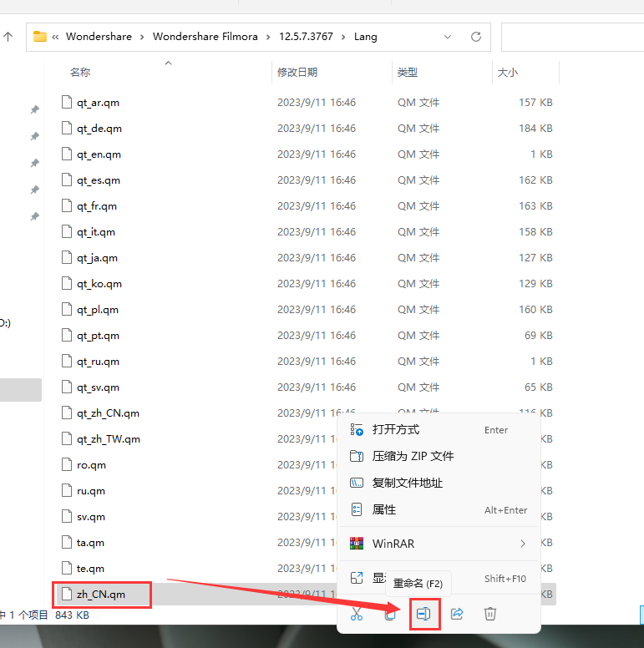Image resolution: width=644 pixels, height=648 pixels.
Task: Click the Refresh icon in address bar
Action: (476, 37)
